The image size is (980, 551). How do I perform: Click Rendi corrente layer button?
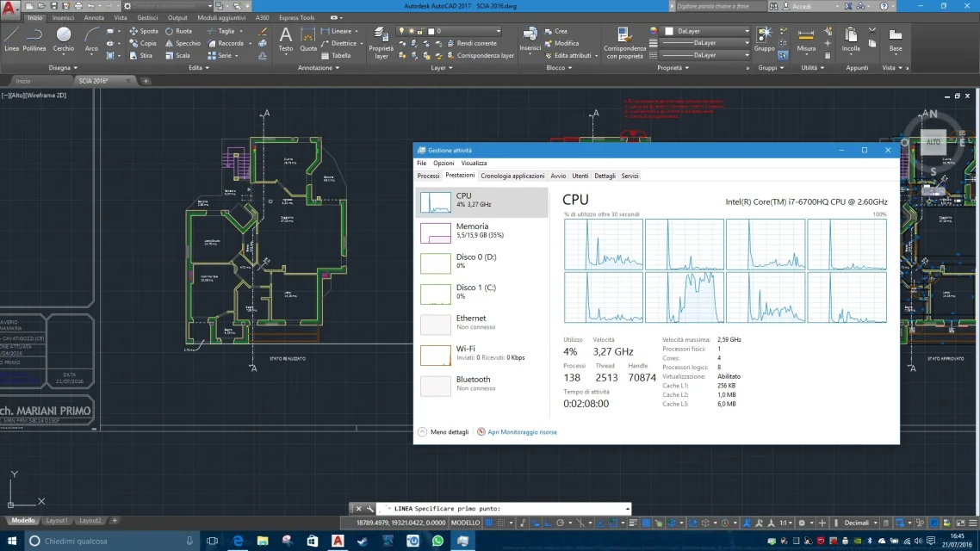tap(471, 43)
